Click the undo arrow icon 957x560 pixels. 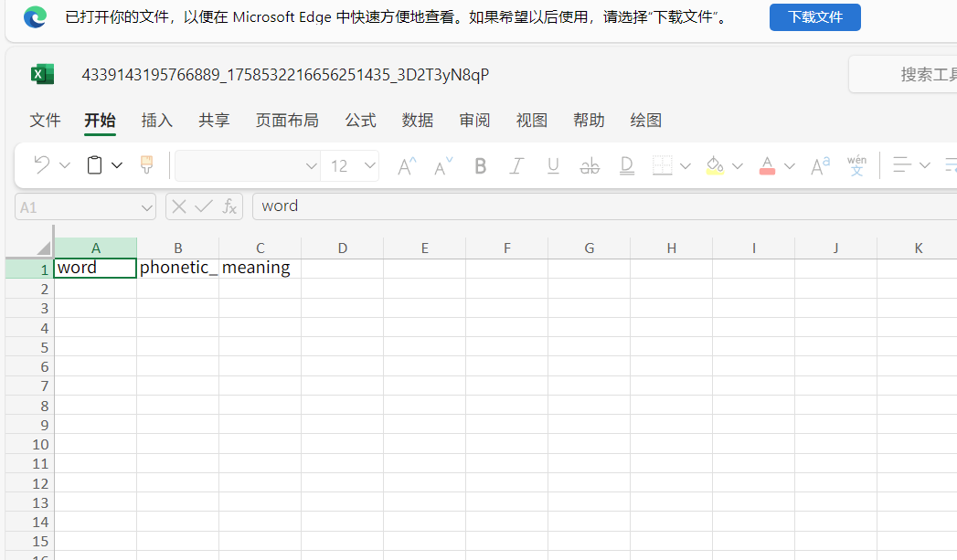click(41, 165)
